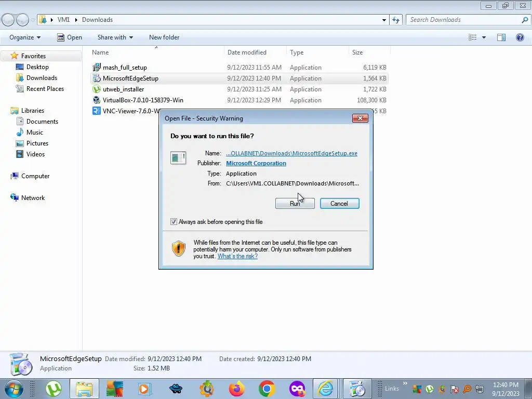Image resolution: width=532 pixels, height=399 pixels.
Task: Open address bar history dropdown
Action: click(384, 20)
